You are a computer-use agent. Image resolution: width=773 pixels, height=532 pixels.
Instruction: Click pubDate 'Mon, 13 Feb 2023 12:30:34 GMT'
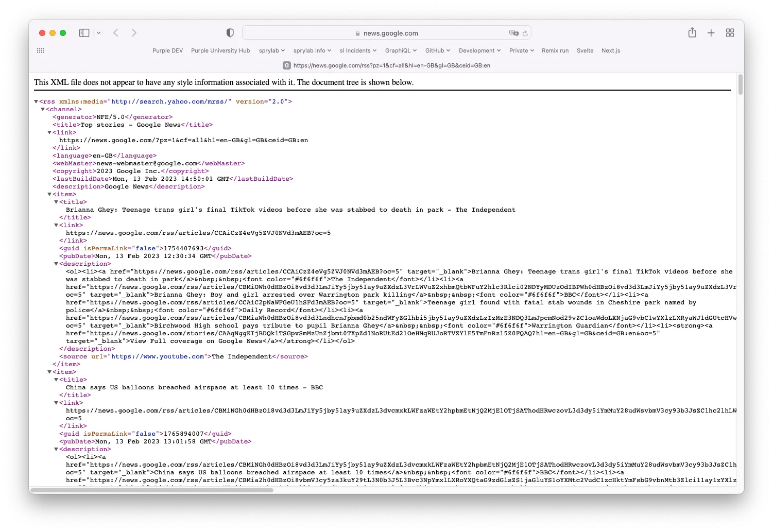point(153,256)
